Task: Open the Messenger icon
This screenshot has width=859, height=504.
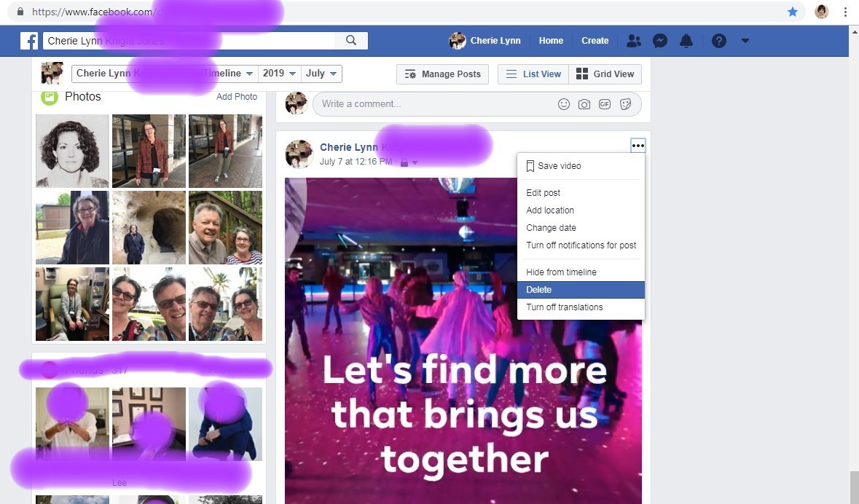Action: (660, 41)
